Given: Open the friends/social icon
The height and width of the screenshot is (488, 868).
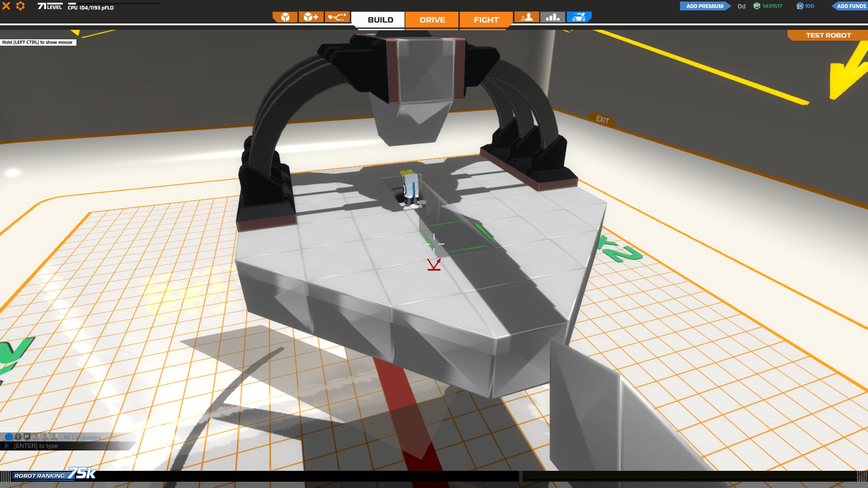Looking at the screenshot, I should pos(527,17).
